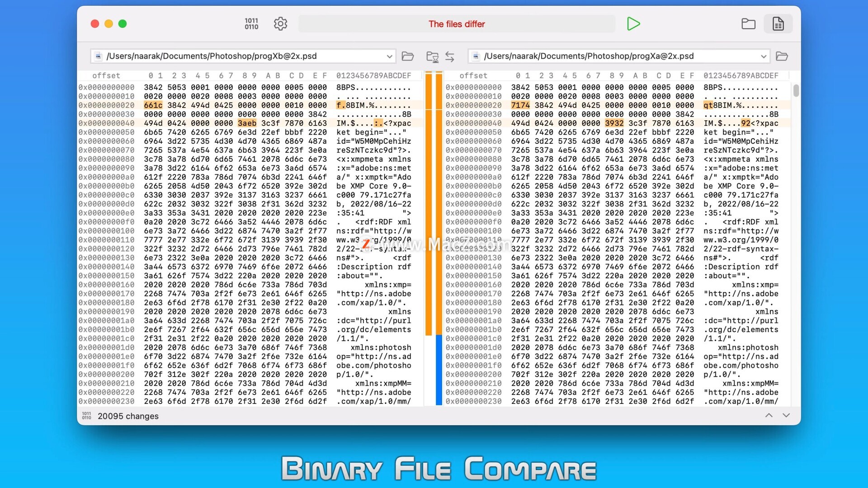Close the window with the red button

click(x=95, y=24)
